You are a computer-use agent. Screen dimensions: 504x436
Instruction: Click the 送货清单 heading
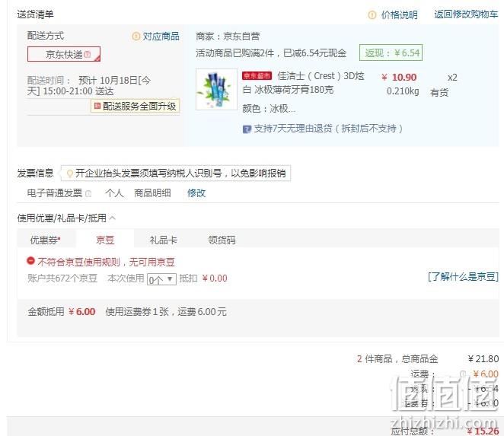pos(35,14)
